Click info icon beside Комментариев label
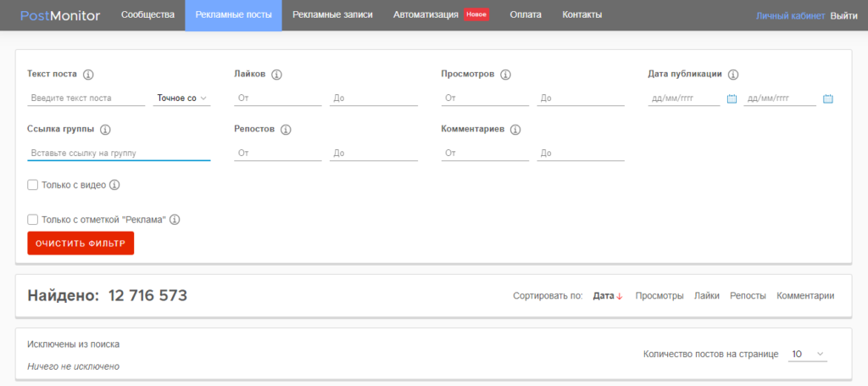This screenshot has width=868, height=386. point(515,130)
